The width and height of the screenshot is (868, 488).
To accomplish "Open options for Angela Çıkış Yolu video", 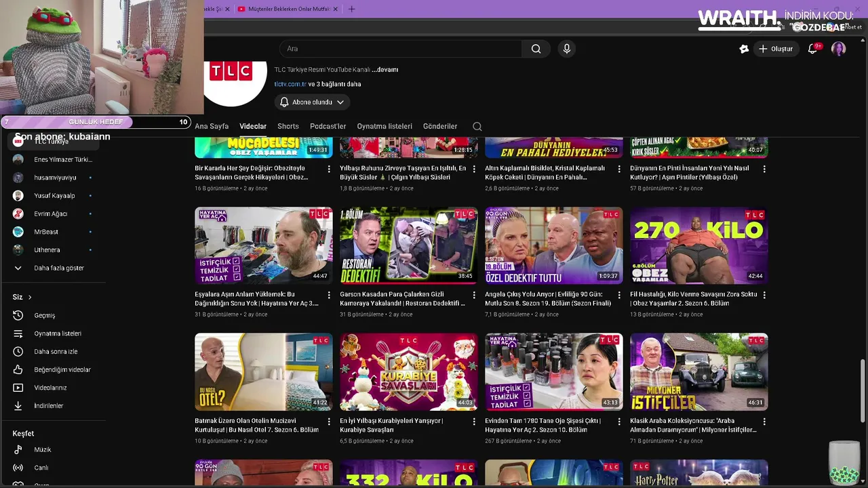I will tap(619, 295).
